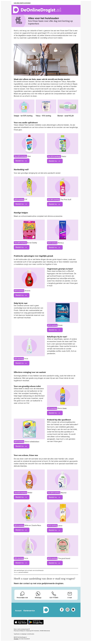Open the Facebook page icon
Image resolution: width=92 pixels, height=644 pixels.
tap(62, 609)
